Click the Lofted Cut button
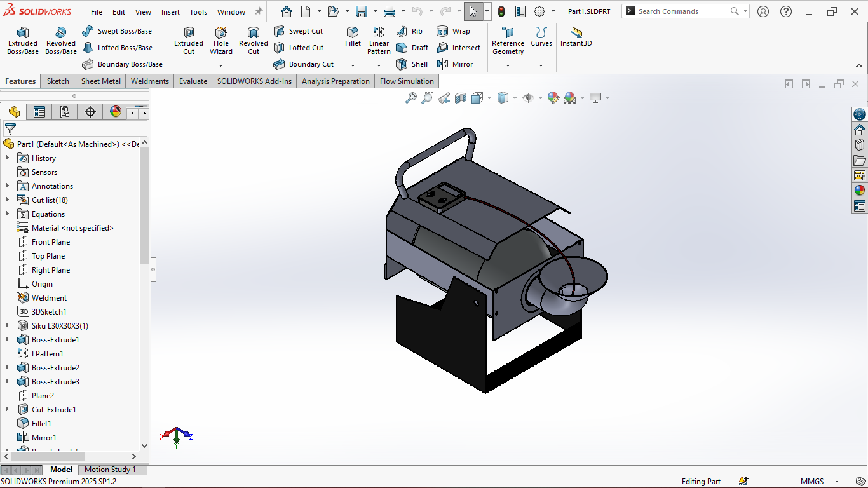 [299, 48]
